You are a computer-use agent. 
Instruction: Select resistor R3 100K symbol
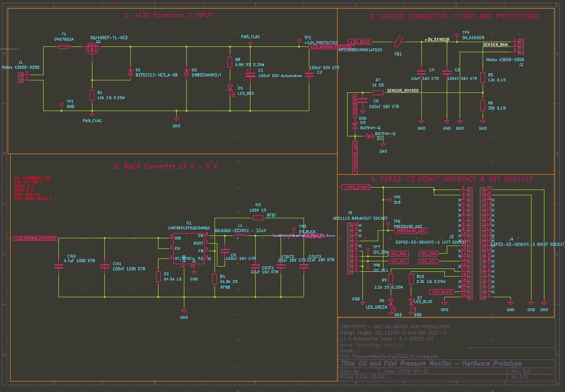[x=258, y=218]
